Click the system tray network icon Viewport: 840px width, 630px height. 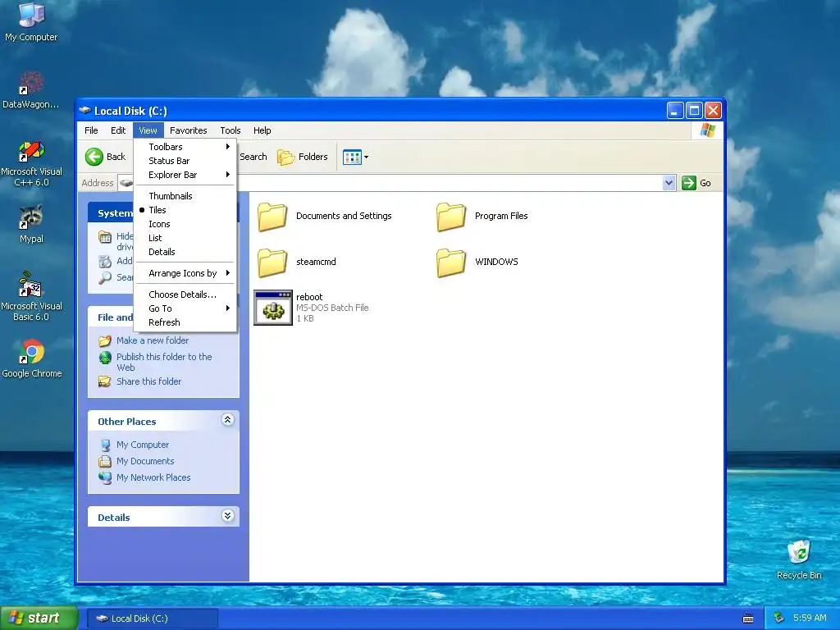click(779, 619)
